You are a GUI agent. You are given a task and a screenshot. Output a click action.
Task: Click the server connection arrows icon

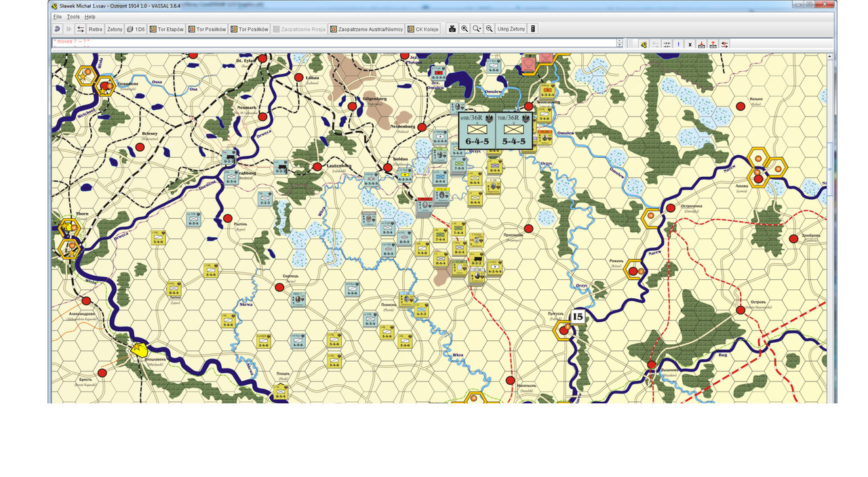80,29
